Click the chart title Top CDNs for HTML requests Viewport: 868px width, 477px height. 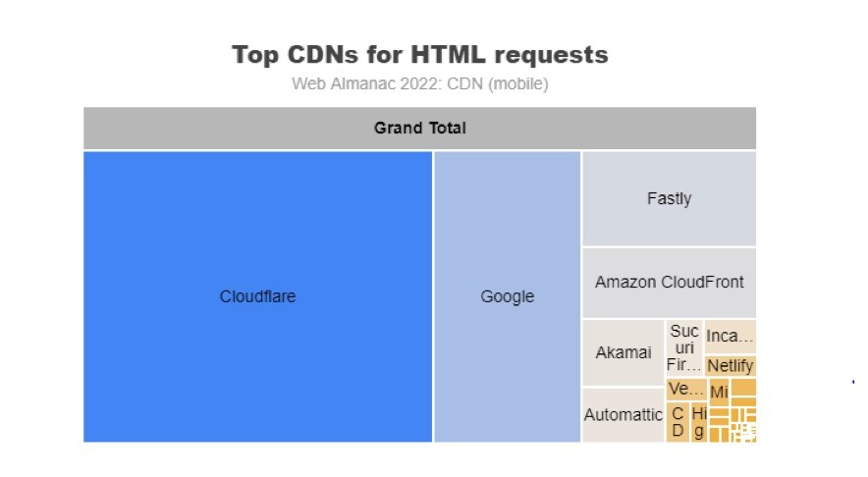tap(420, 54)
